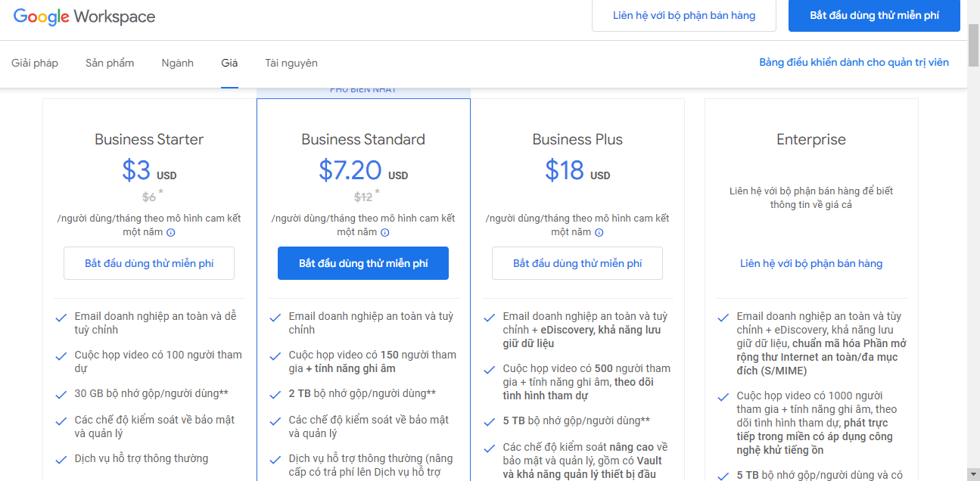
Task: Click Liên hệ với bộ phận bán hàng header button
Action: tap(683, 14)
